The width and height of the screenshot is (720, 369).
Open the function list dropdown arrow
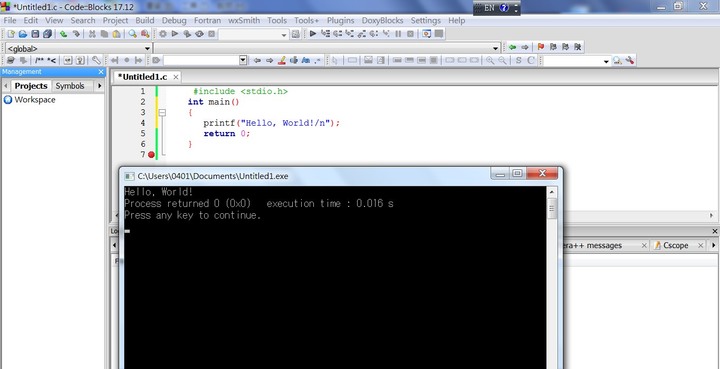(x=495, y=48)
